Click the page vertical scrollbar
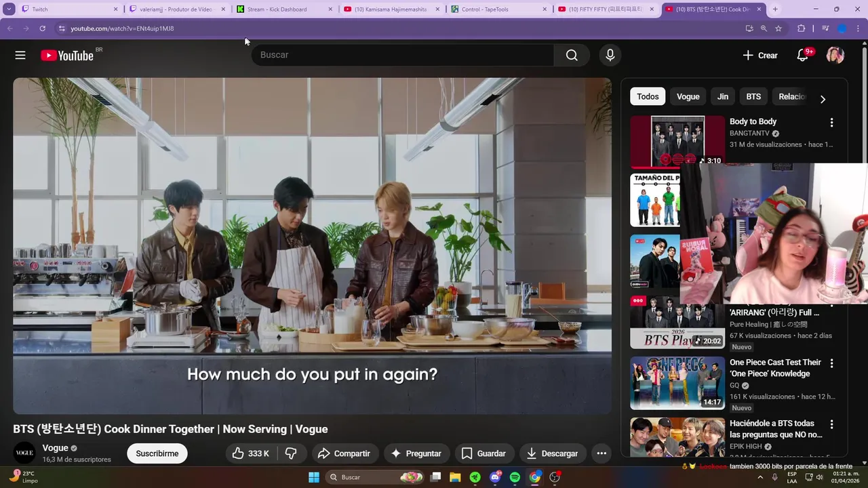The height and width of the screenshot is (488, 868). [864, 251]
